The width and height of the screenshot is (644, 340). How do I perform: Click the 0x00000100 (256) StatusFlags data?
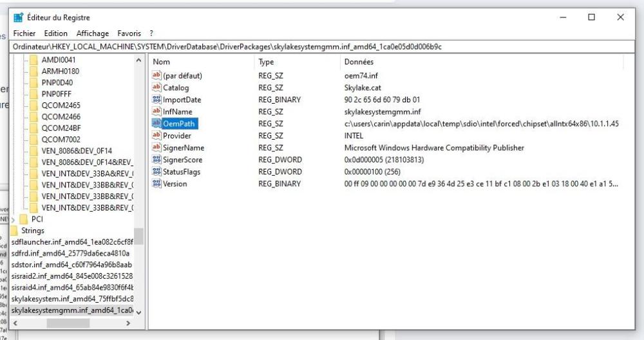point(372,172)
